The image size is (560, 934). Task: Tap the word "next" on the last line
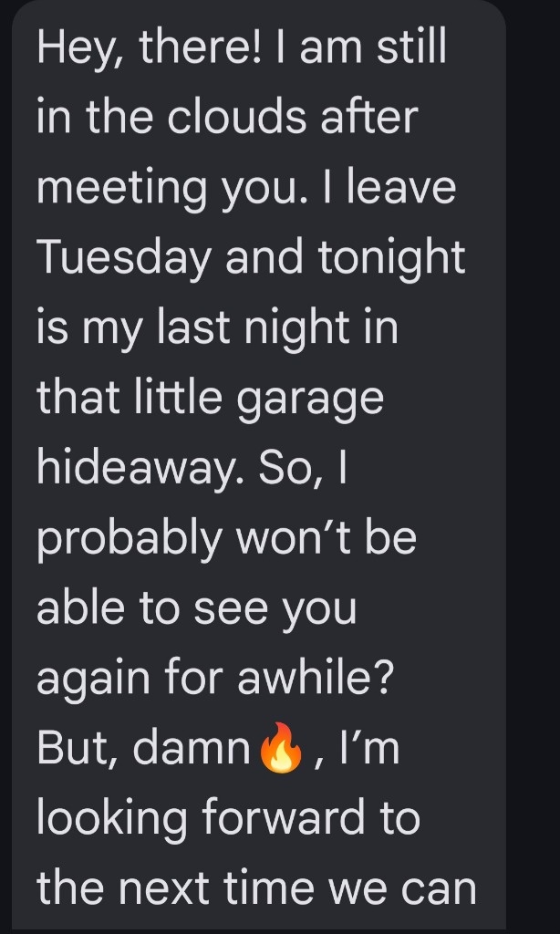click(x=180, y=889)
